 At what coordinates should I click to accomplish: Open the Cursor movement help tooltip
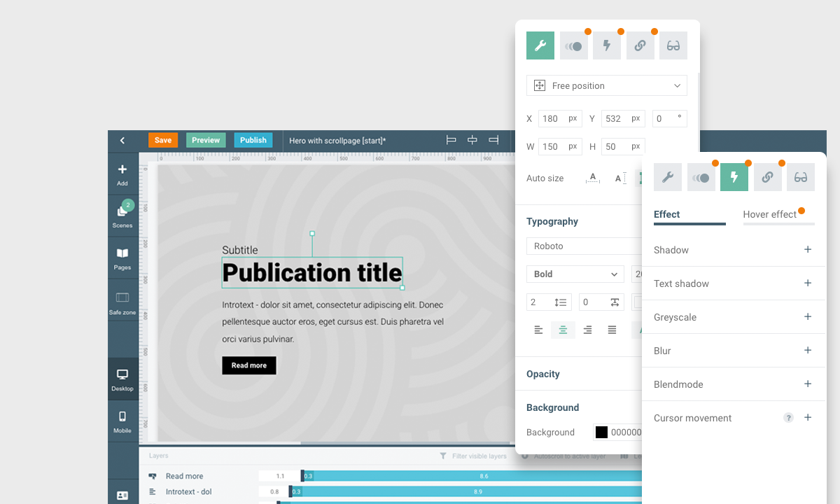(x=788, y=418)
